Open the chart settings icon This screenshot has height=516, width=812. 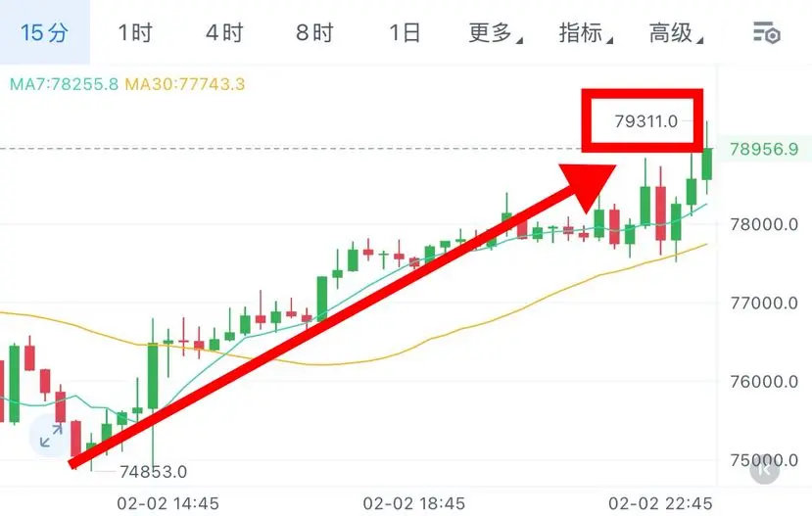click(766, 33)
